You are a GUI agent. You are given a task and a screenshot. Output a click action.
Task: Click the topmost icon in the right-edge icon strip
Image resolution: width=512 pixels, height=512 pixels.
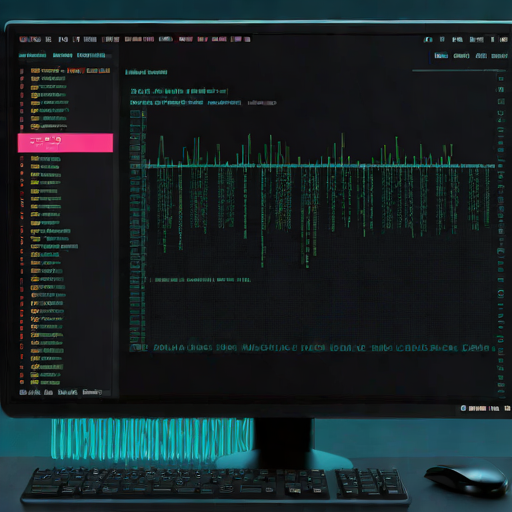click(501, 79)
